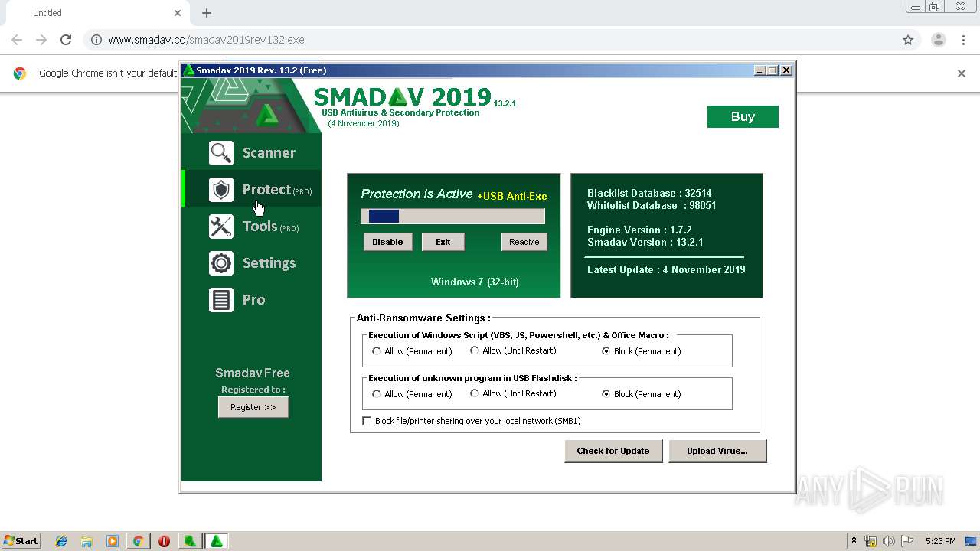Viewport: 980px width, 551px height.
Task: Click the Register >> button
Action: point(253,407)
